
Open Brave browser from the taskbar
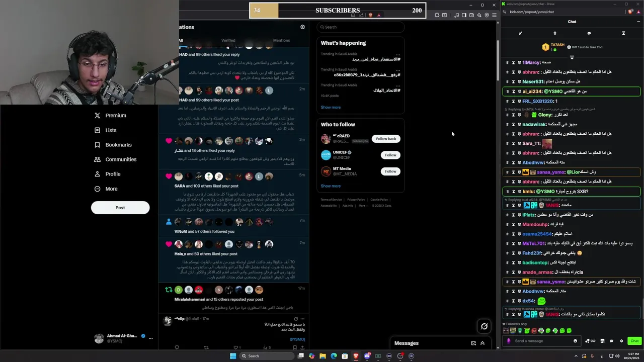pos(356,356)
